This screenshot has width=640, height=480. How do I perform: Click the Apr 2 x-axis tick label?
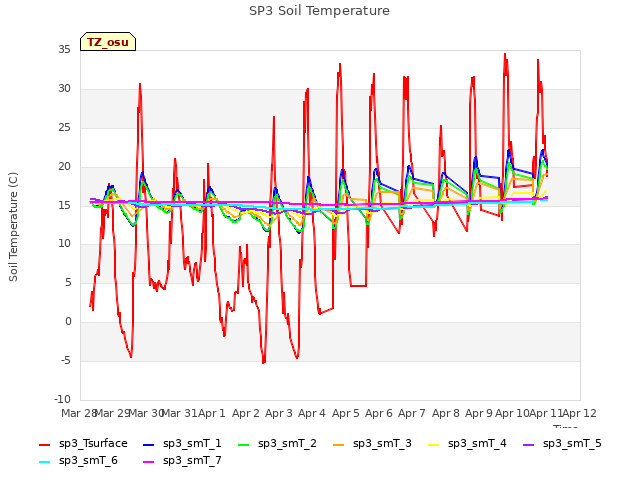point(246,413)
